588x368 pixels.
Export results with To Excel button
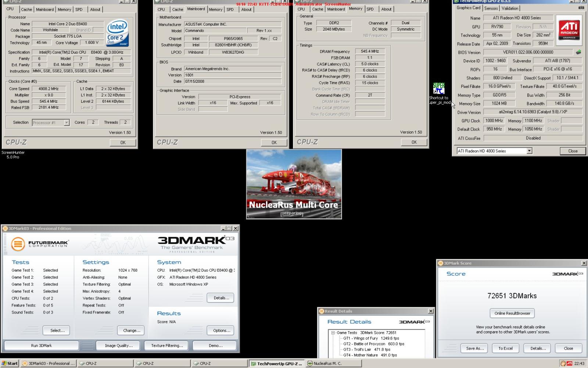coord(505,348)
